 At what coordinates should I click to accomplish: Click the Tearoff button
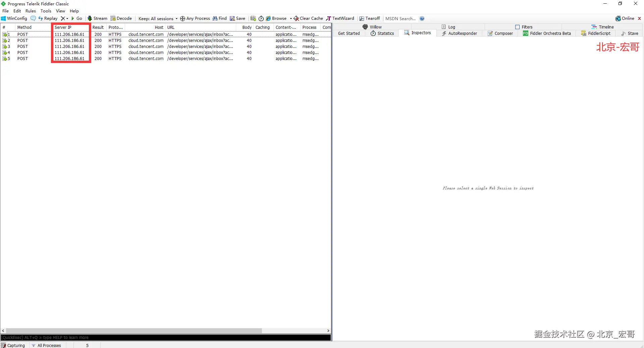370,18
